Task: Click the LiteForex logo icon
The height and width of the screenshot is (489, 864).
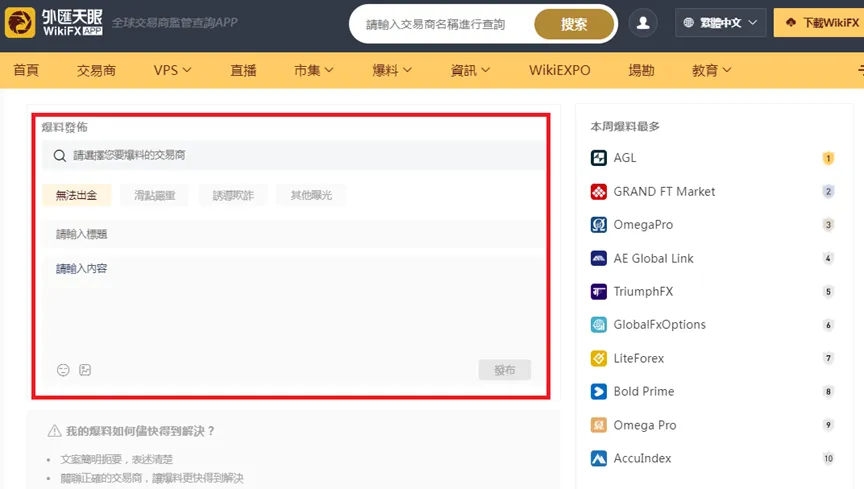Action: [x=598, y=358]
